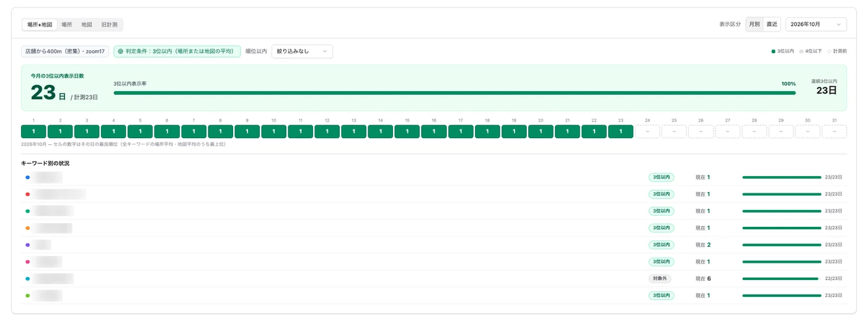Viewport: 868px width, 321px height.
Task: Click the 店舗から400m(密集)・zoom17 chip
Action: (x=65, y=51)
